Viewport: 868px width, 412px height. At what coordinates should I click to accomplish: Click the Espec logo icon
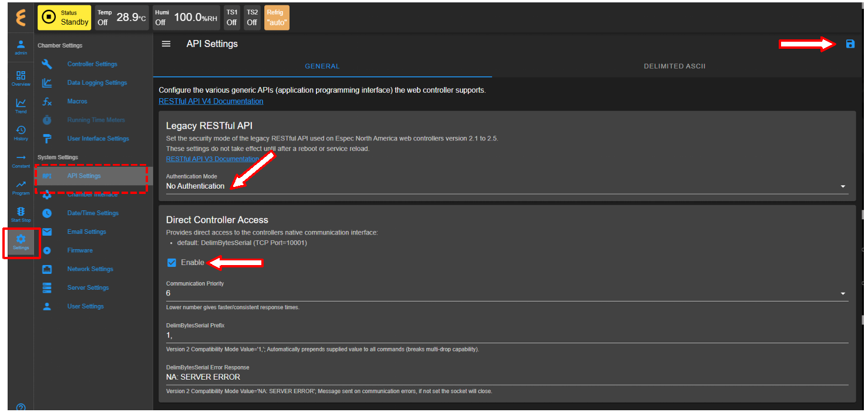click(21, 18)
